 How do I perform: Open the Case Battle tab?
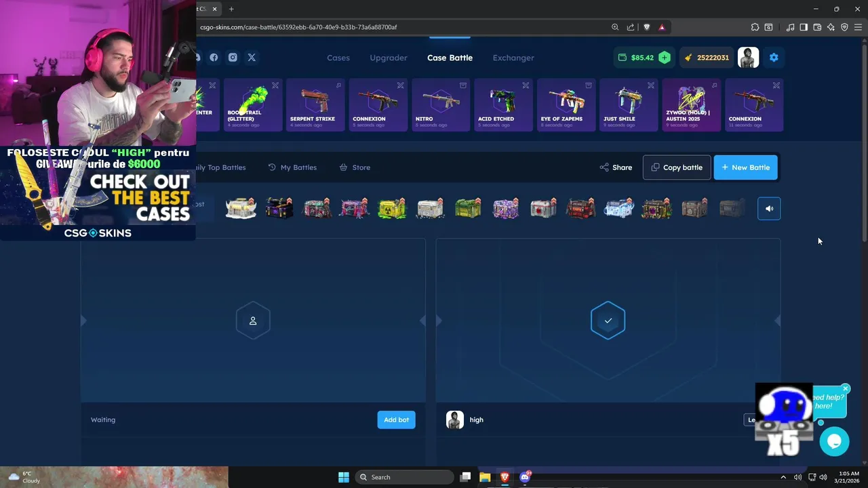[450, 58]
